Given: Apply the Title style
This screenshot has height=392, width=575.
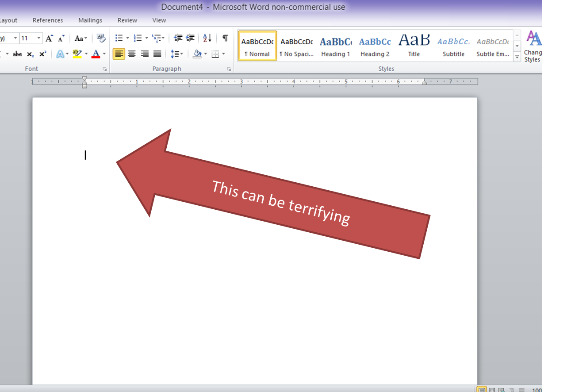Looking at the screenshot, I should click(x=414, y=46).
